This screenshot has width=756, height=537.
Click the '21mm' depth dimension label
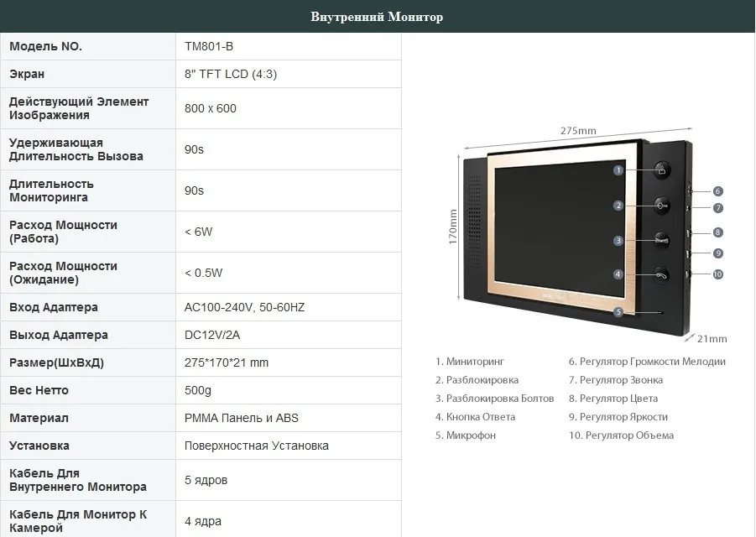coord(712,339)
